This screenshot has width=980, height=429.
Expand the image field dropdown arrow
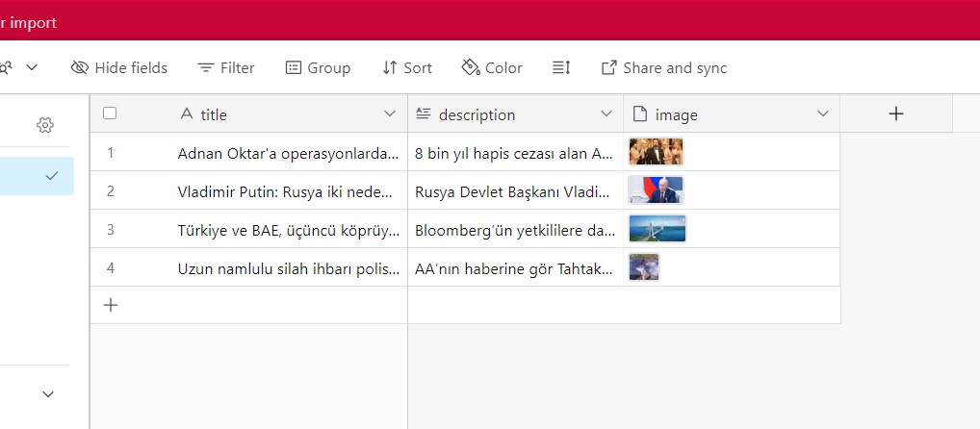pos(823,114)
